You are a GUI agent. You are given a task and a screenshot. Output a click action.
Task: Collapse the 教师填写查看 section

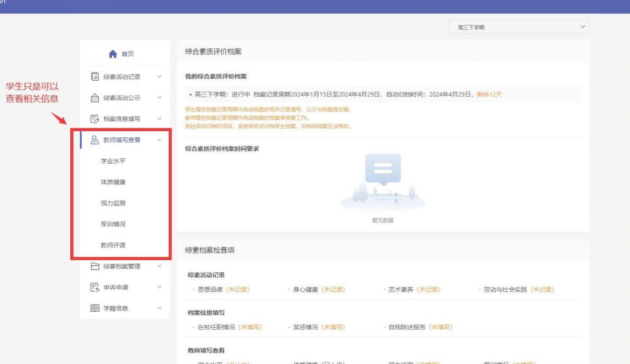[x=160, y=140]
